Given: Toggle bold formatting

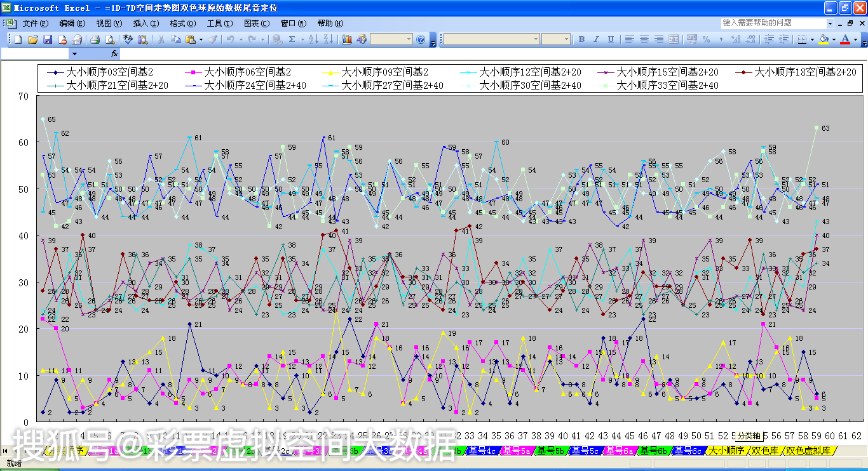Looking at the screenshot, I should [581, 39].
